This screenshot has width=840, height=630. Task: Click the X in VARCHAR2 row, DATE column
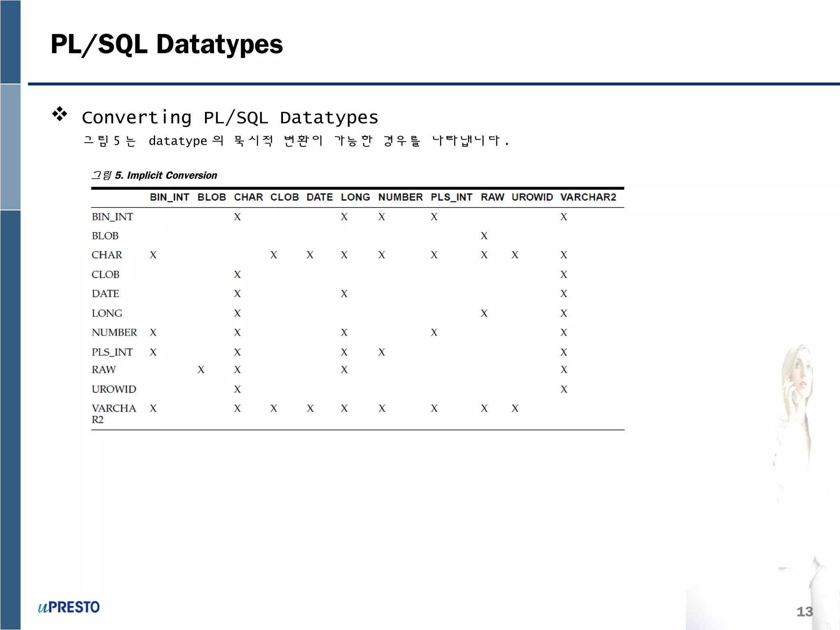310,409
